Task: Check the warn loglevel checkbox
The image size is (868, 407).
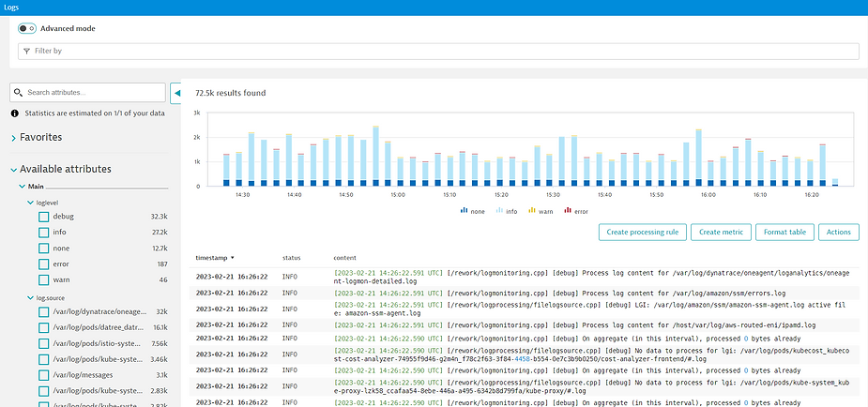Action: [x=44, y=279]
